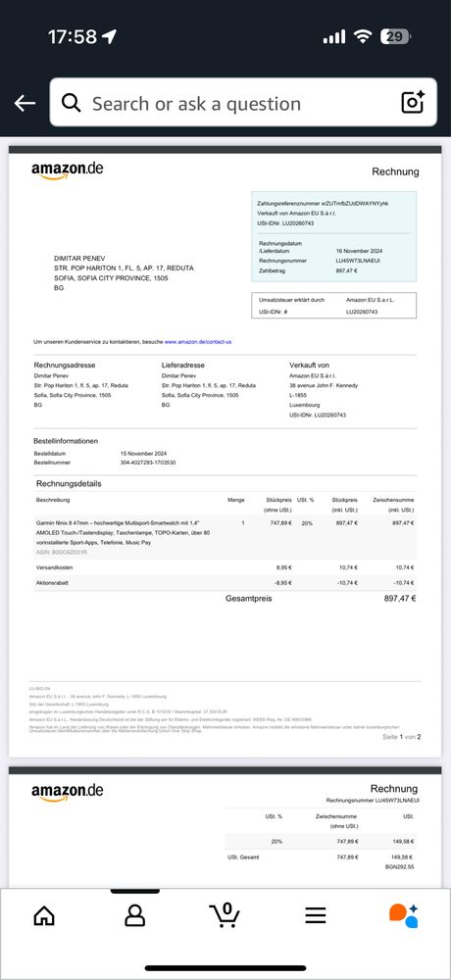Select '-8,95 €' discount value
Screen dimensions: 451x980
pos(282,582)
